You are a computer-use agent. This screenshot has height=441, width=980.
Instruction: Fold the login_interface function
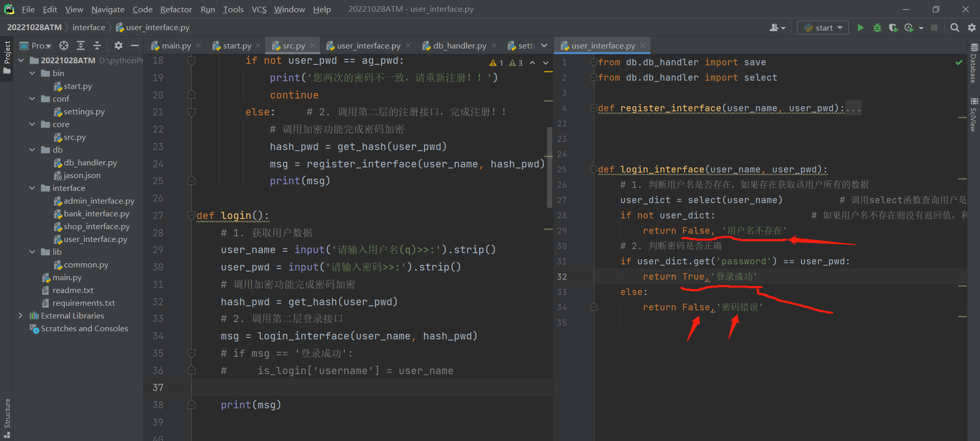click(x=594, y=169)
